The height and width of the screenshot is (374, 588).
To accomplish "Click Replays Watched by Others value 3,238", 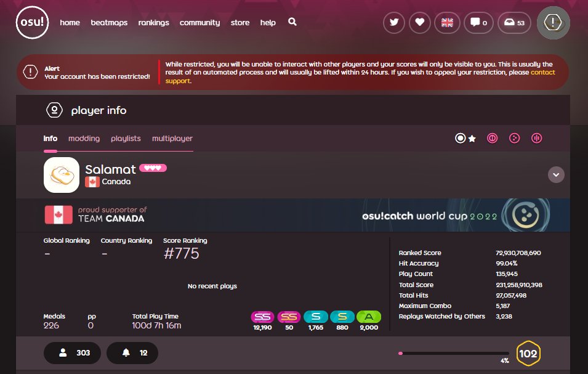I will [504, 316].
